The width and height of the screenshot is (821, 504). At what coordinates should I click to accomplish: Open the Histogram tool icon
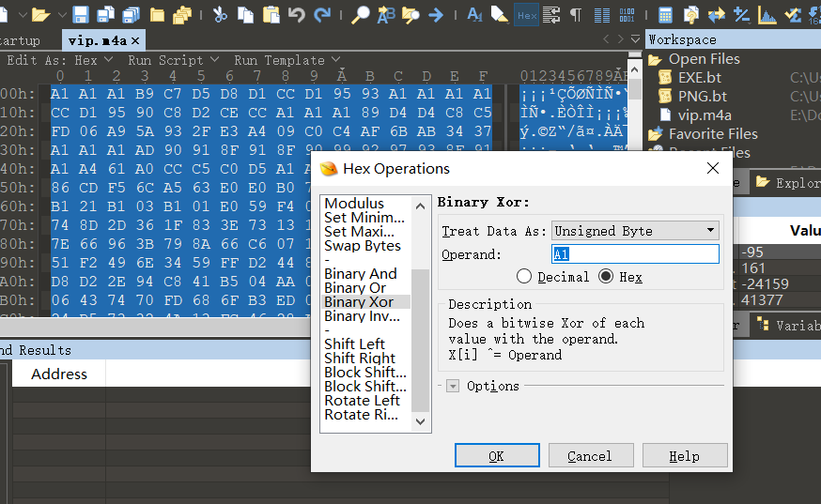tap(767, 15)
